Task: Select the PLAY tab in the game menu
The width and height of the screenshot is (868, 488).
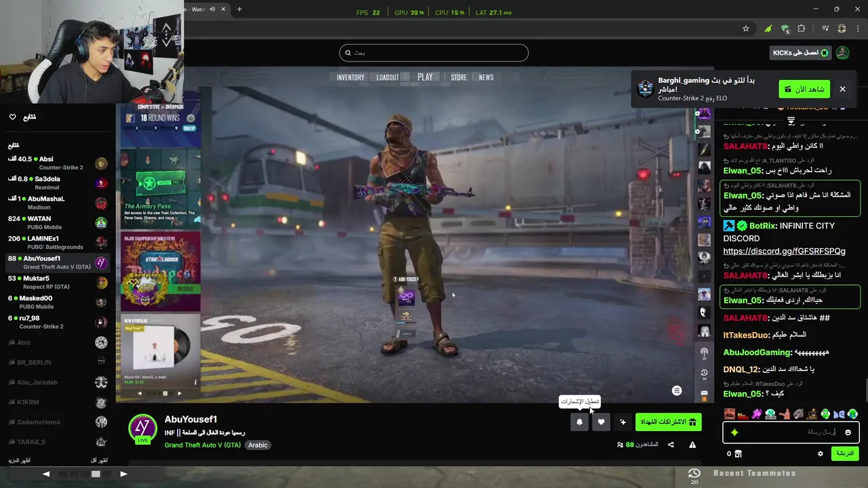Action: [x=425, y=77]
